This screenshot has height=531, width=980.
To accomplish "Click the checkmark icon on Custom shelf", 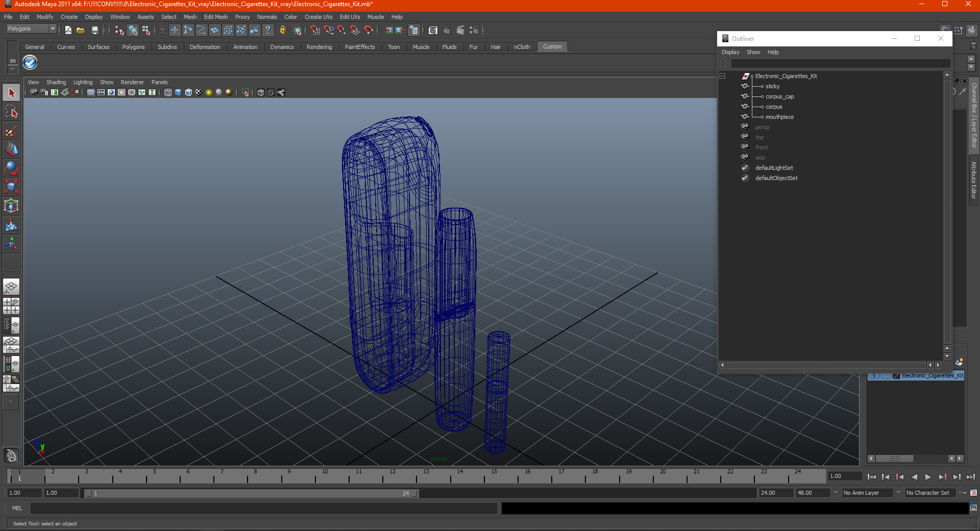I will tap(30, 63).
